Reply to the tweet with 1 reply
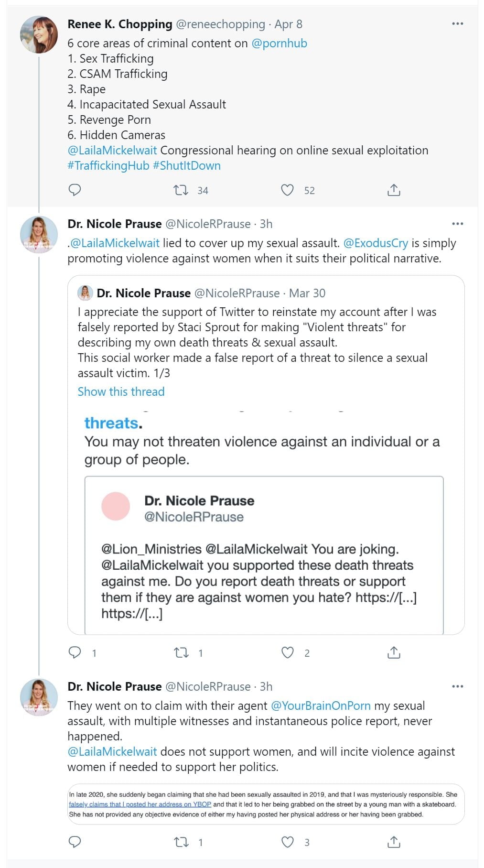Image resolution: width=484 pixels, height=868 pixels. pyautogui.click(x=75, y=652)
